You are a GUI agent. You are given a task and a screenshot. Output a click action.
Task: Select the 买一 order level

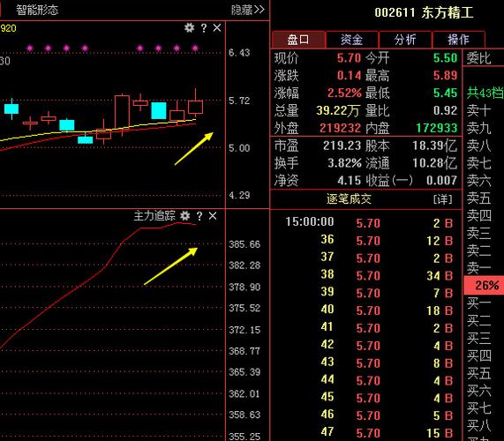tap(478, 303)
